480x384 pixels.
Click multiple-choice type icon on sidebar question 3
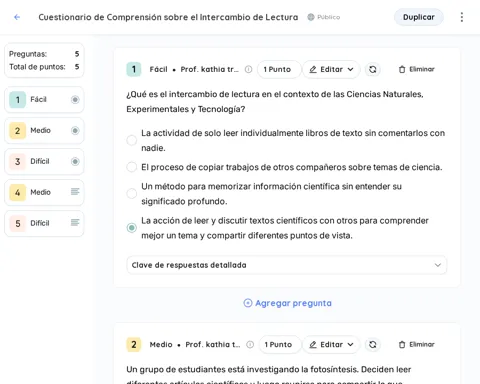click(75, 161)
